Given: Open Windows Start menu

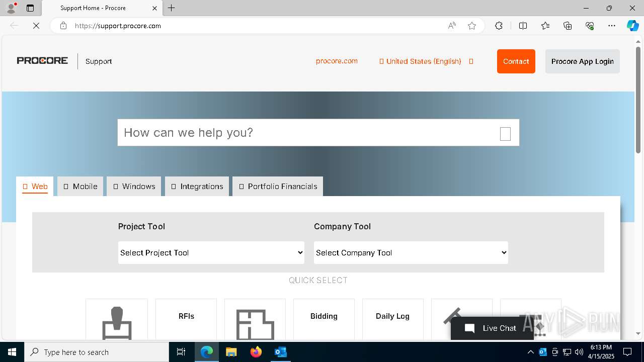Looking at the screenshot, I should (x=12, y=352).
